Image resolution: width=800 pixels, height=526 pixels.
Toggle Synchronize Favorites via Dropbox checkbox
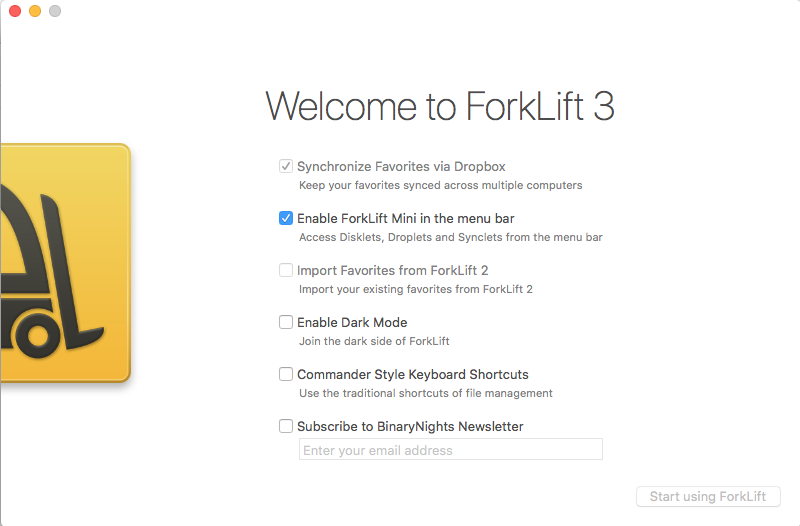(x=286, y=166)
